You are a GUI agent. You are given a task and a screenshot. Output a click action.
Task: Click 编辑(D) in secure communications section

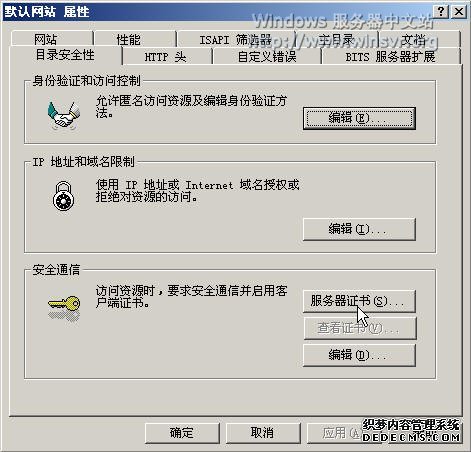[359, 355]
